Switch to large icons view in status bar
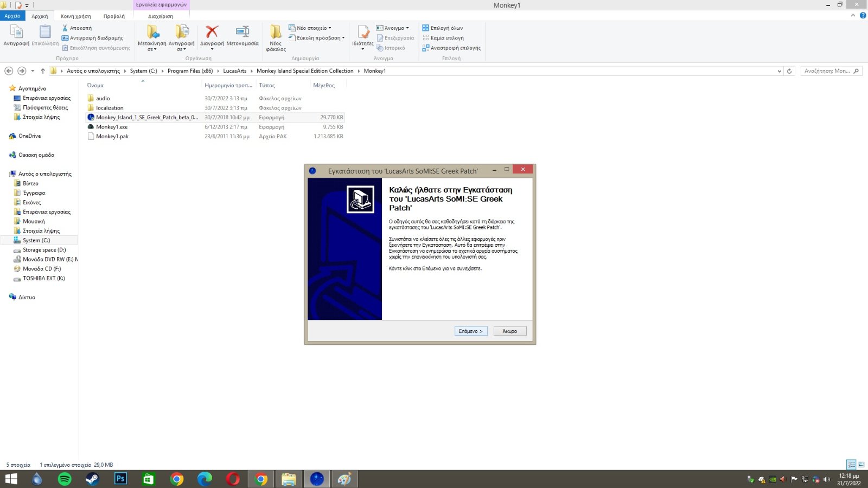Screen dimensions: 868x488 point(861,465)
